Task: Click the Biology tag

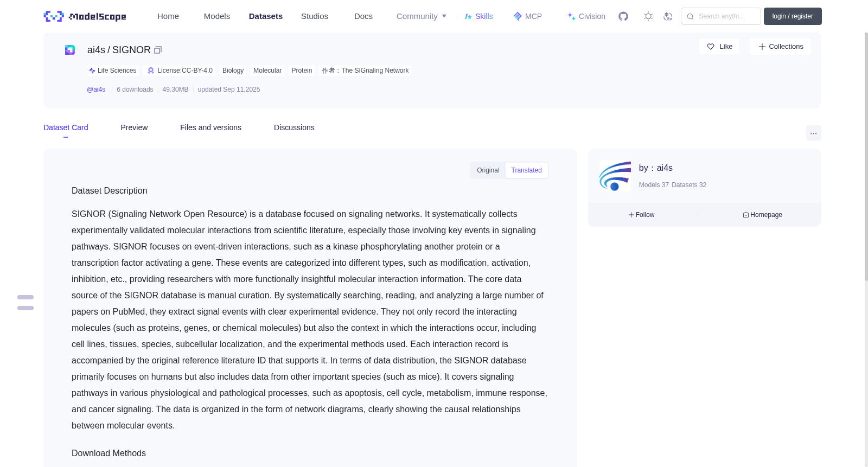Action: [233, 71]
